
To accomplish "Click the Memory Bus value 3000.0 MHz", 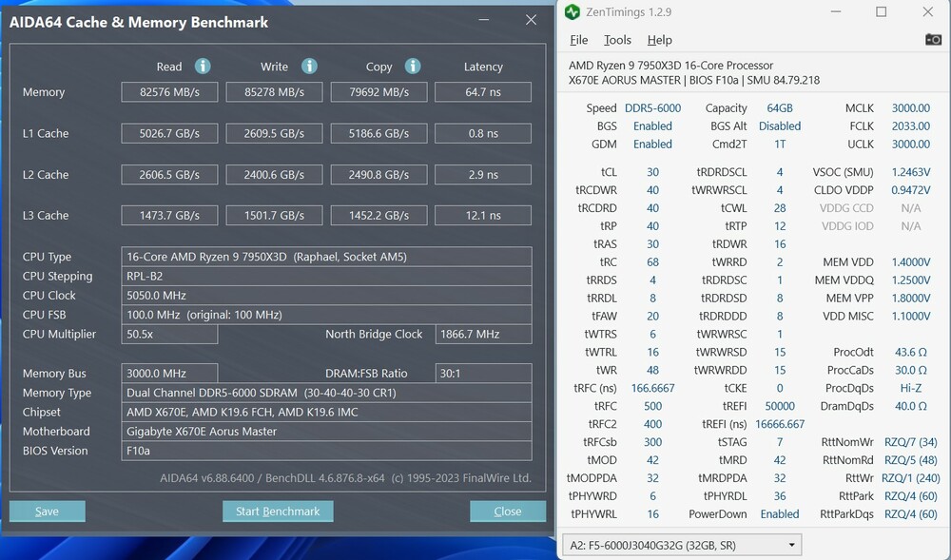I will (169, 374).
